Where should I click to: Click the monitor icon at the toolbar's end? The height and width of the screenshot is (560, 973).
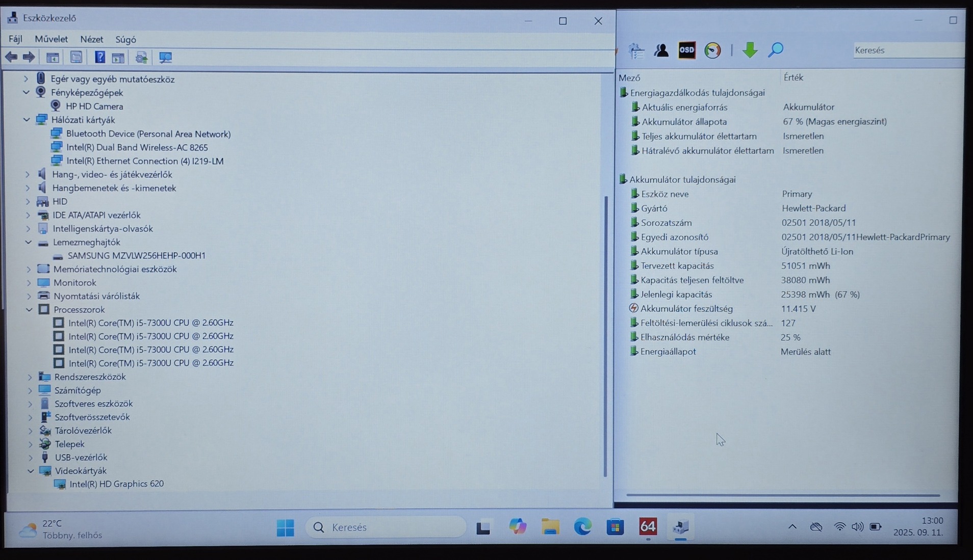(x=165, y=58)
